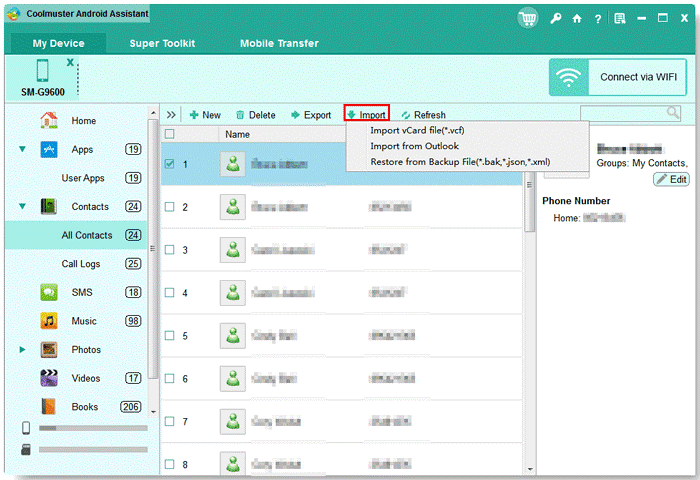700x480 pixels.
Task: Select the Music sidebar icon
Action: pyautogui.click(x=48, y=321)
